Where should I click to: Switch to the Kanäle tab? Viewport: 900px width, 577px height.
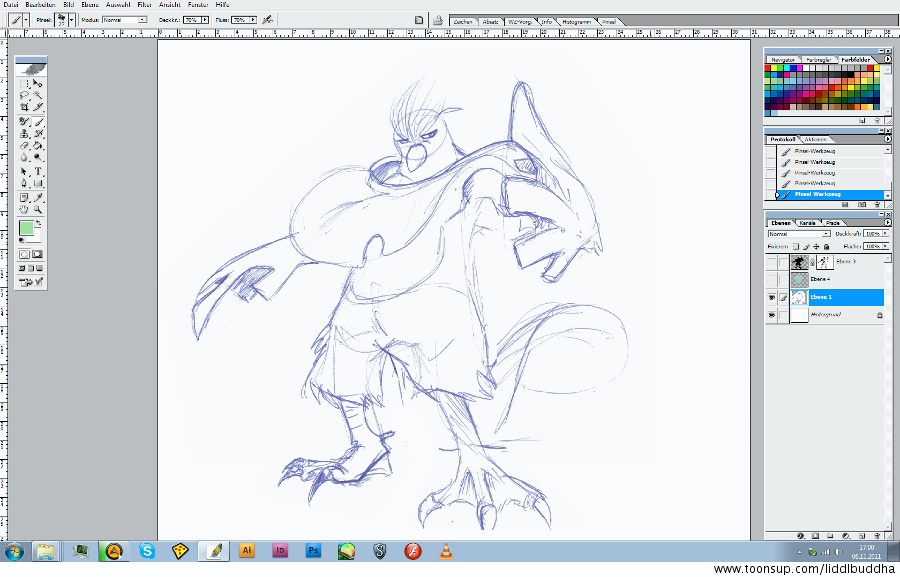807,222
